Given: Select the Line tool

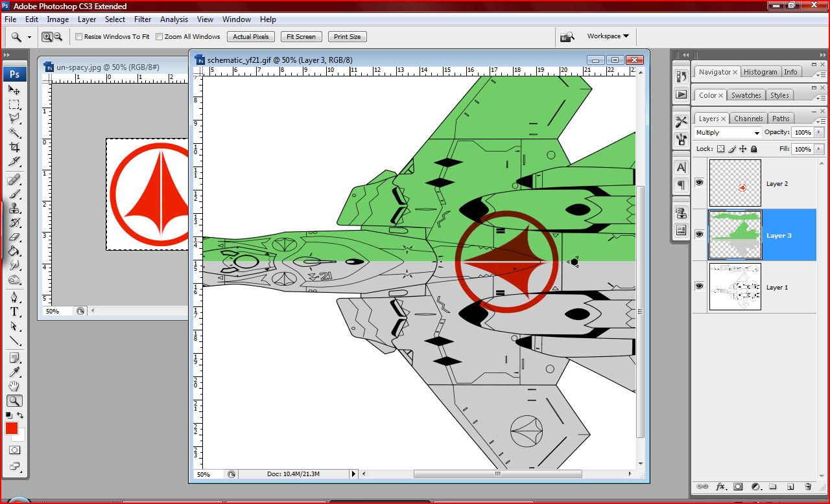Looking at the screenshot, I should point(14,340).
